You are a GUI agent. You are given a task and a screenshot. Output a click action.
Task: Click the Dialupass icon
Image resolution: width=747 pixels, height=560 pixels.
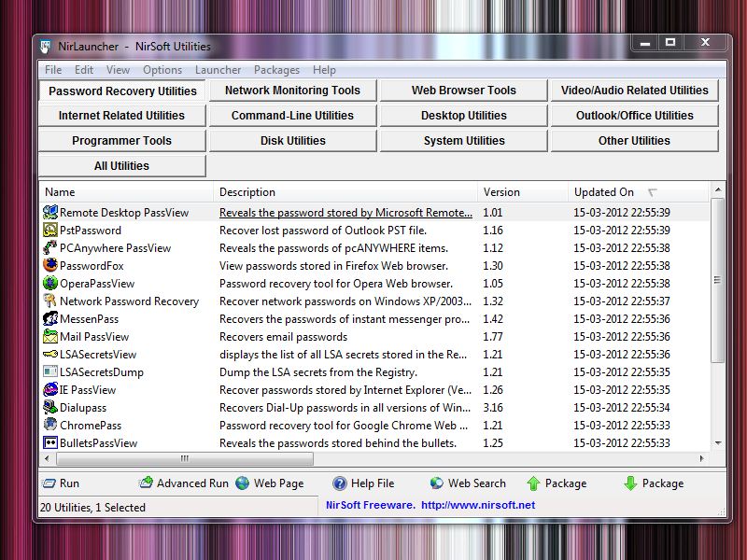click(x=50, y=407)
